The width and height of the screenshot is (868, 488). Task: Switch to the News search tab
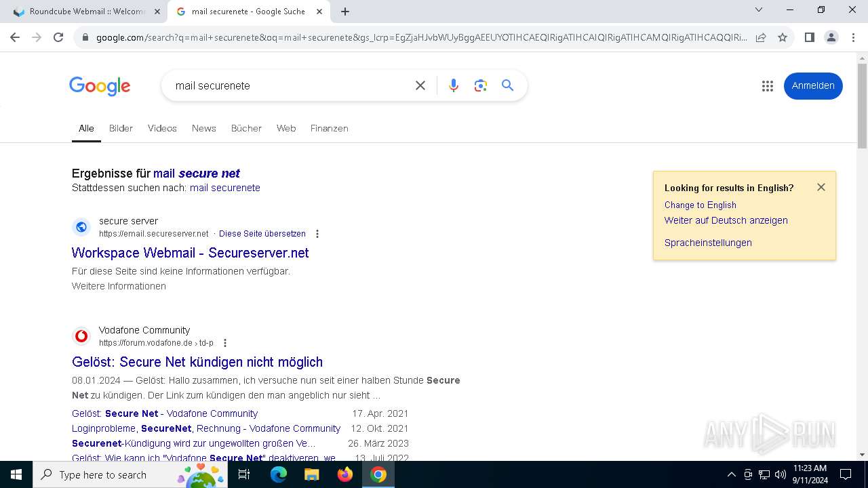pyautogui.click(x=203, y=128)
